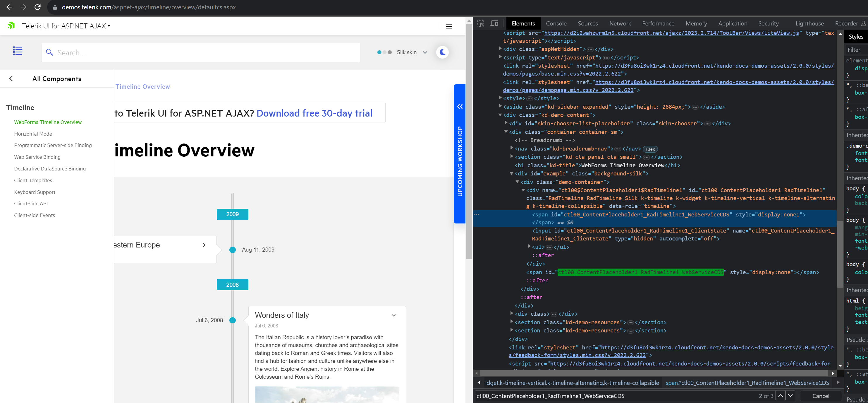This screenshot has height=403, width=868.
Task: Open the Silk skin chooser dropdown
Action: [403, 52]
